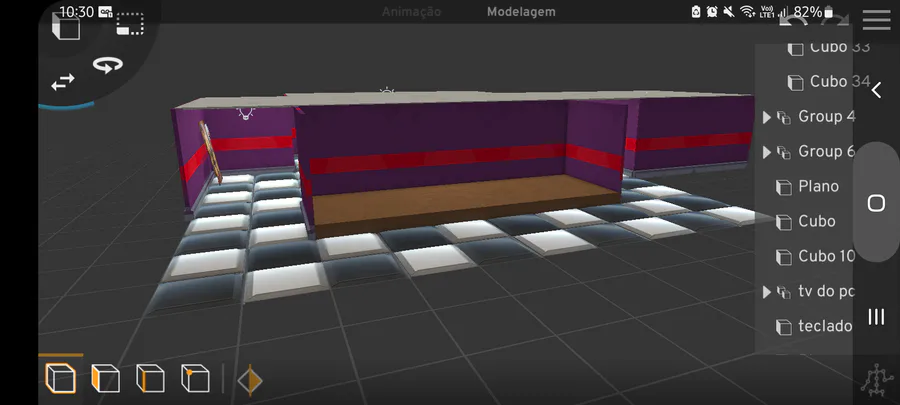Viewport: 900px width, 405px height.
Task: Switch to the Animação tab
Action: (412, 11)
